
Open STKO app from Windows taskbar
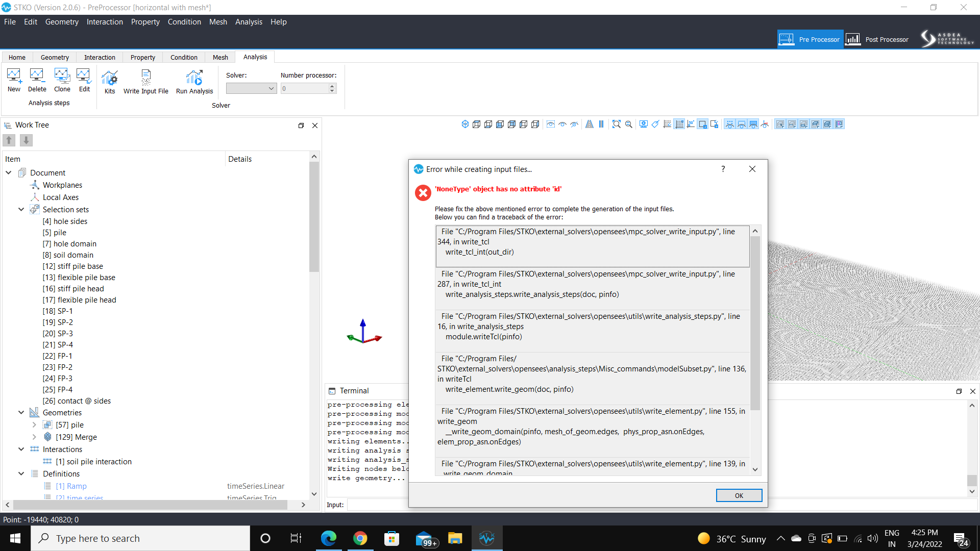(x=487, y=538)
